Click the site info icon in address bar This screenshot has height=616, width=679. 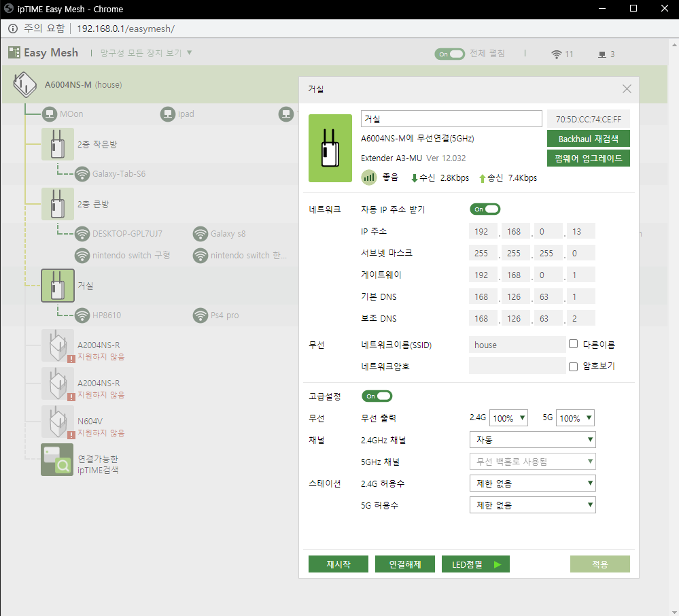(x=13, y=29)
